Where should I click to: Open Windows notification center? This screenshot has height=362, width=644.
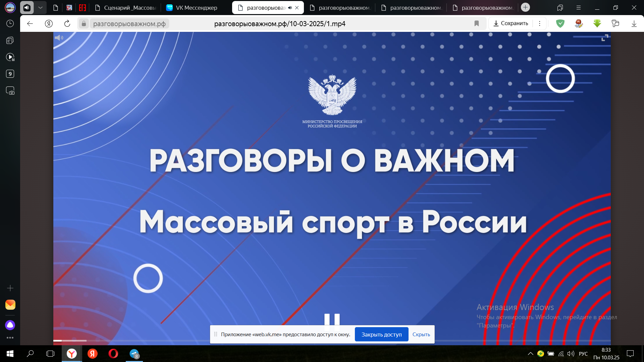(x=630, y=354)
